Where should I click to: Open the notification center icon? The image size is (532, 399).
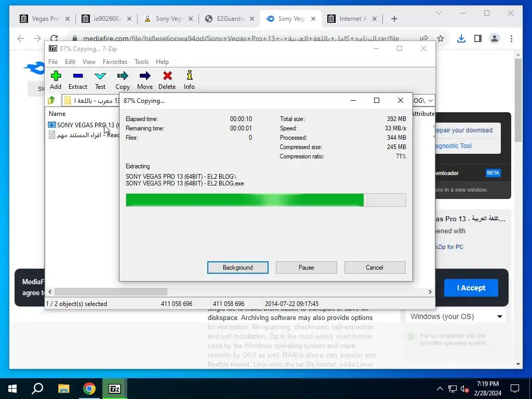pyautogui.click(x=515, y=389)
